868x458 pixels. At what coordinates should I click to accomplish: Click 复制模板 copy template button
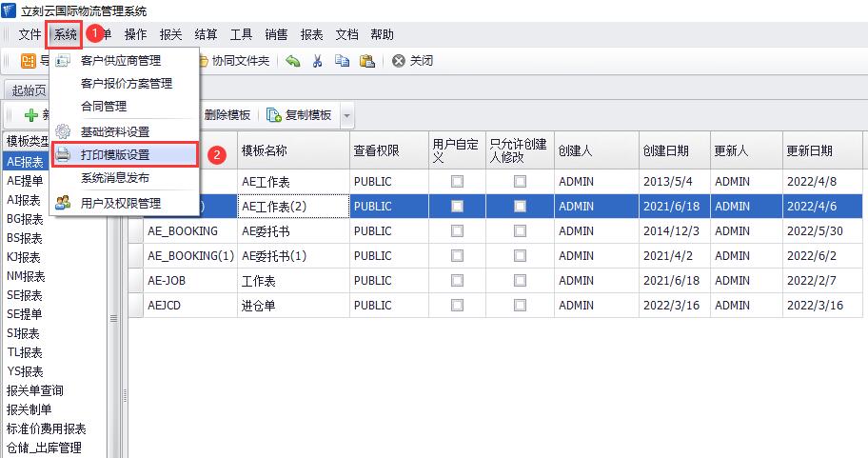(299, 115)
